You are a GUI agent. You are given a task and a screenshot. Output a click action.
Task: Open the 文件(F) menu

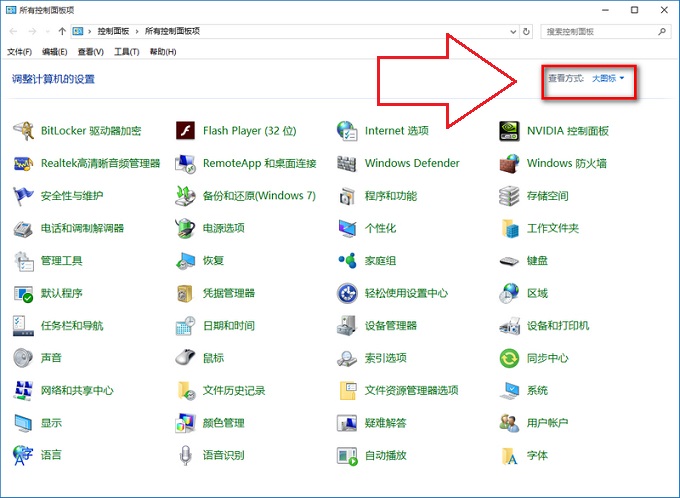click(x=19, y=52)
